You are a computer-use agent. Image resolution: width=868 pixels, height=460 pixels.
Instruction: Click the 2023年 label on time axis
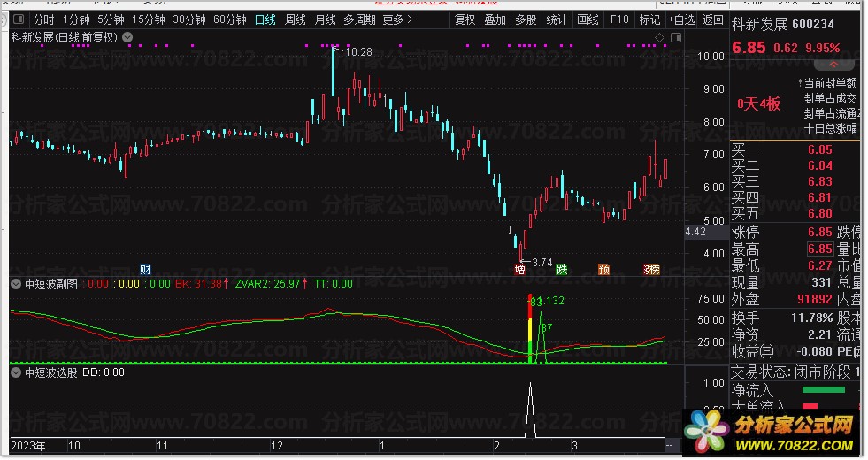pyautogui.click(x=28, y=446)
